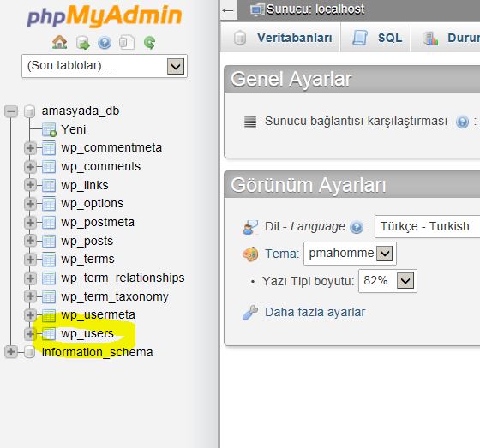Expand the wp_users table node
This screenshot has width=480, height=448.
(30, 334)
